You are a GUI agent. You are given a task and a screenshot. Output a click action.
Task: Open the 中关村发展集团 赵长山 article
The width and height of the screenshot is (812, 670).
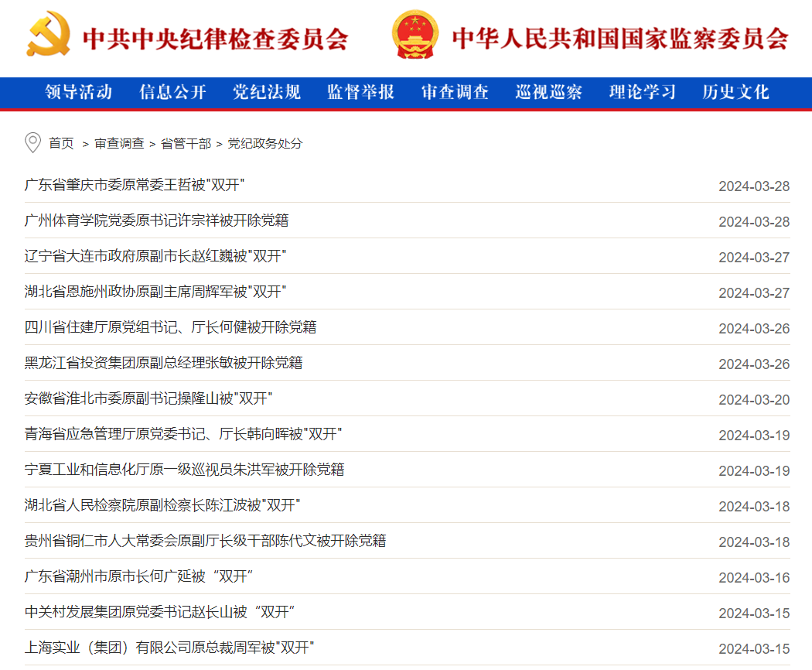click(x=159, y=612)
